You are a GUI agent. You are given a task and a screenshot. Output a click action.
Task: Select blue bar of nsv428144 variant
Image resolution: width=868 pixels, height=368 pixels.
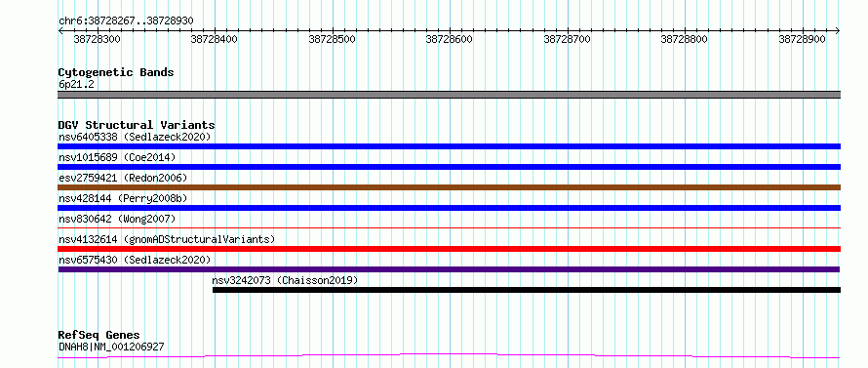449,208
